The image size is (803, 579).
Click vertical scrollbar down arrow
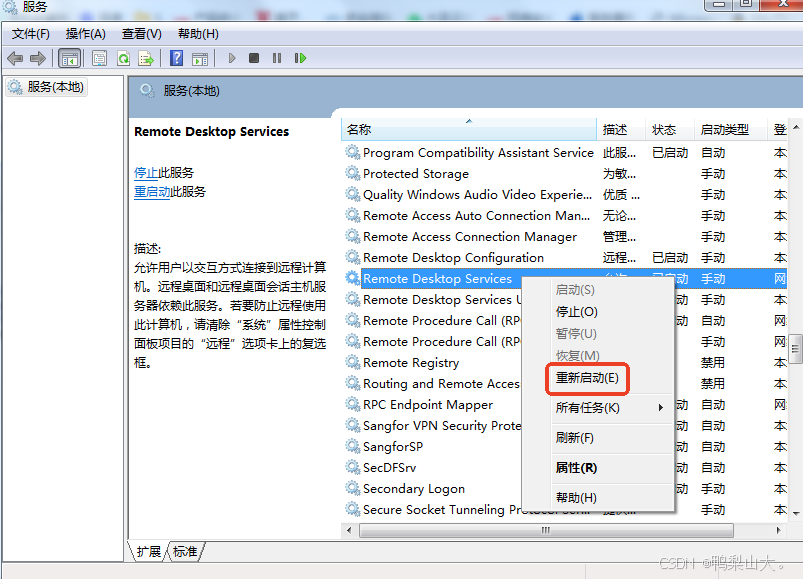pyautogui.click(x=796, y=513)
